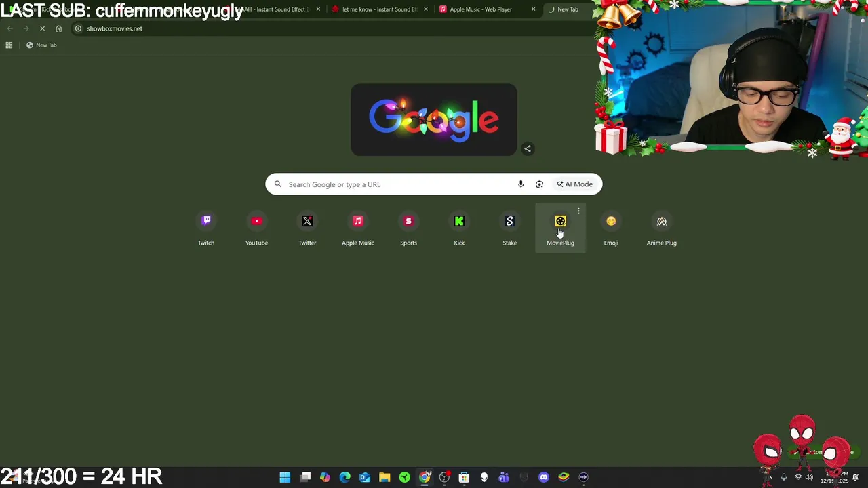Open the apps grid in bookmarks bar
The width and height of the screenshot is (868, 488).
point(9,45)
